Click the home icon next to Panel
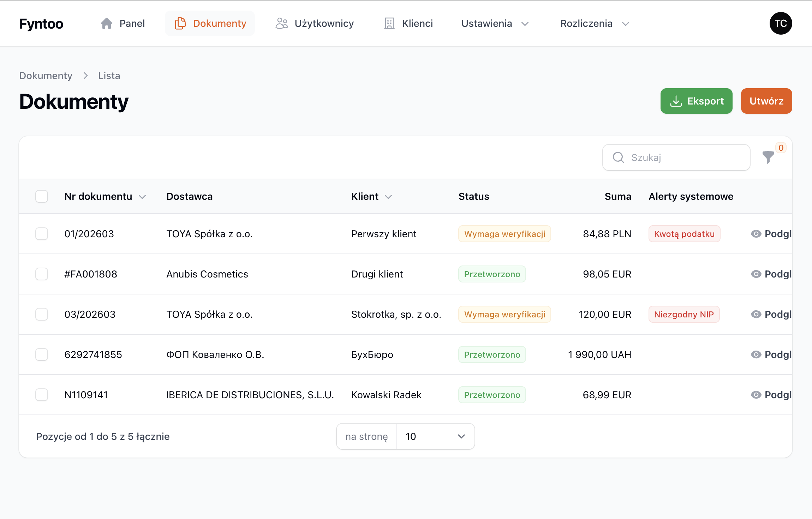 pyautogui.click(x=107, y=23)
